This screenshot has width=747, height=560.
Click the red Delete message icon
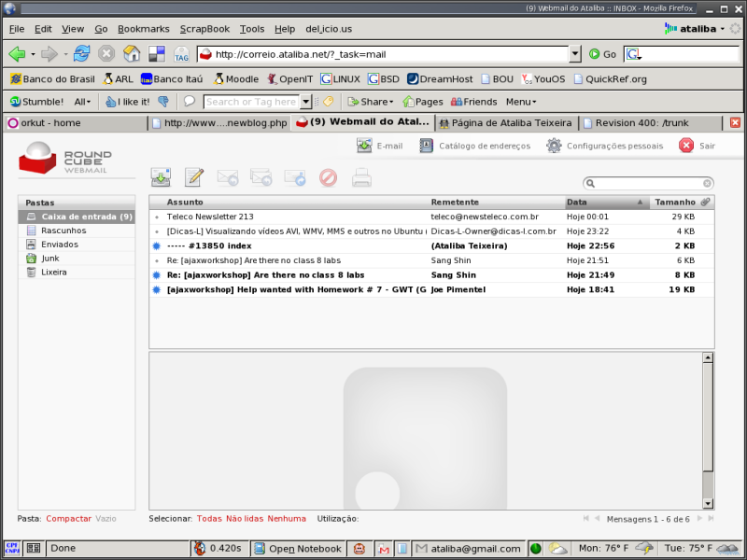tap(329, 177)
